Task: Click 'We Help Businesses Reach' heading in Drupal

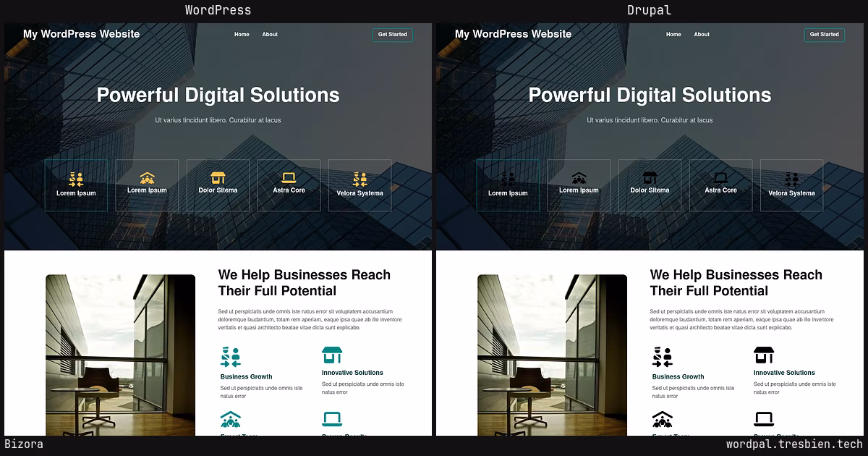Action: 736,283
